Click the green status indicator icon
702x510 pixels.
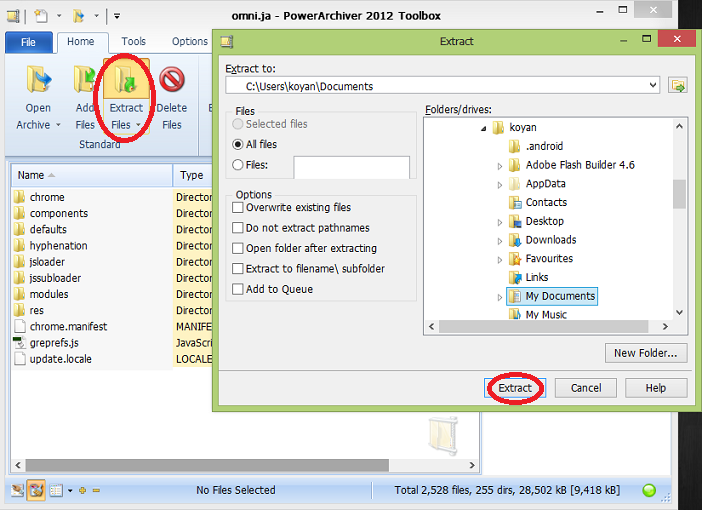(x=649, y=490)
